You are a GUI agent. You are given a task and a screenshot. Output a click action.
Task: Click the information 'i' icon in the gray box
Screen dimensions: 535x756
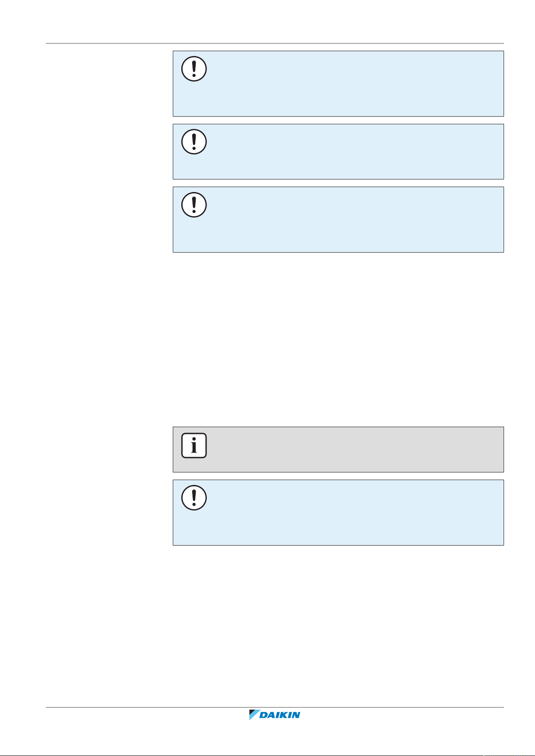point(194,446)
